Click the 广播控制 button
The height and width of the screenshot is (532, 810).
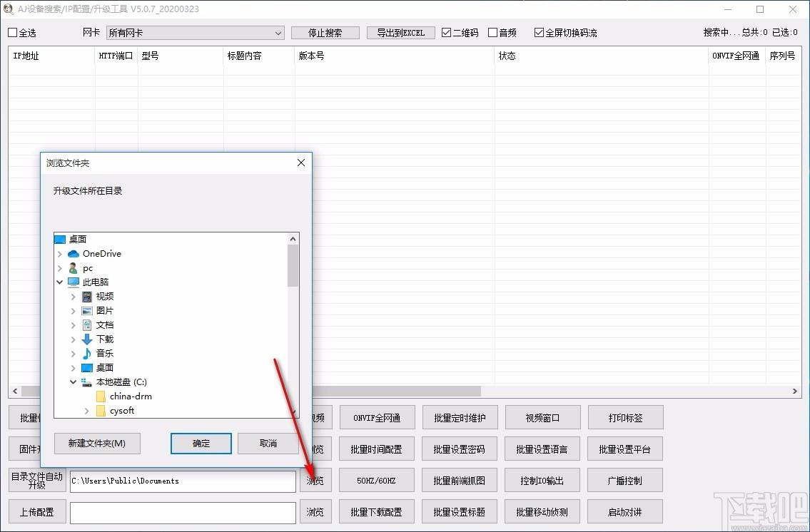(624, 481)
